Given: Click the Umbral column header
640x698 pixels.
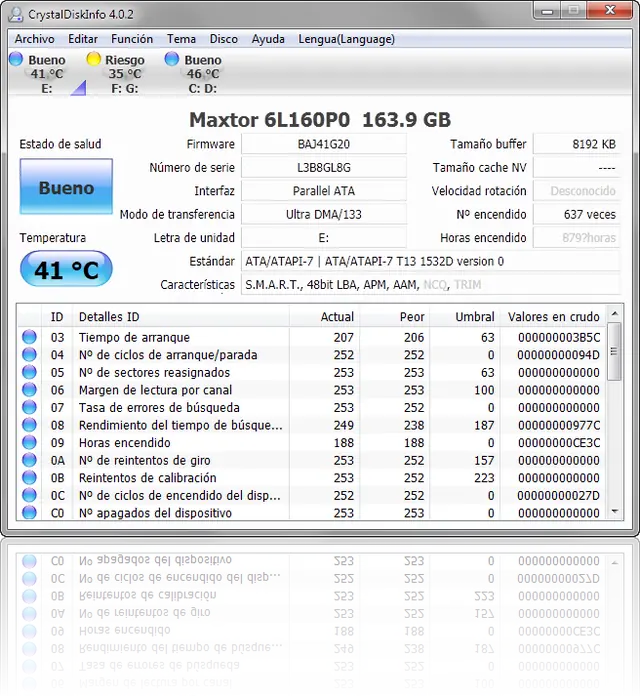Looking at the screenshot, I should 465,317.
